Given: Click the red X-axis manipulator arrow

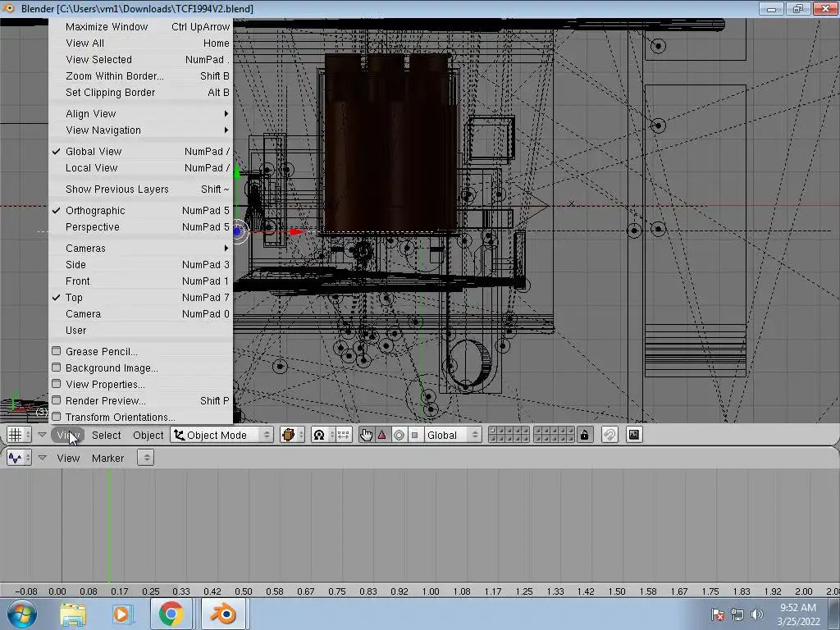Looking at the screenshot, I should point(295,231).
